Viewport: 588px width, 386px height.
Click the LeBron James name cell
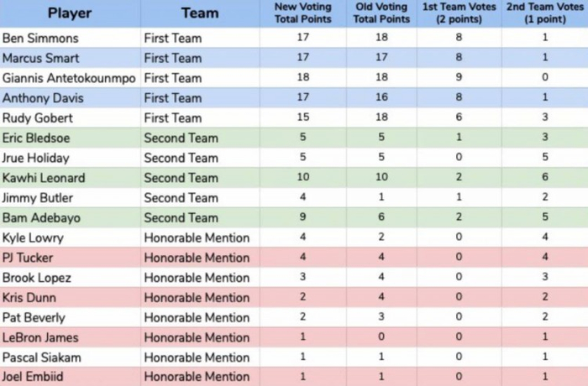[71, 338]
